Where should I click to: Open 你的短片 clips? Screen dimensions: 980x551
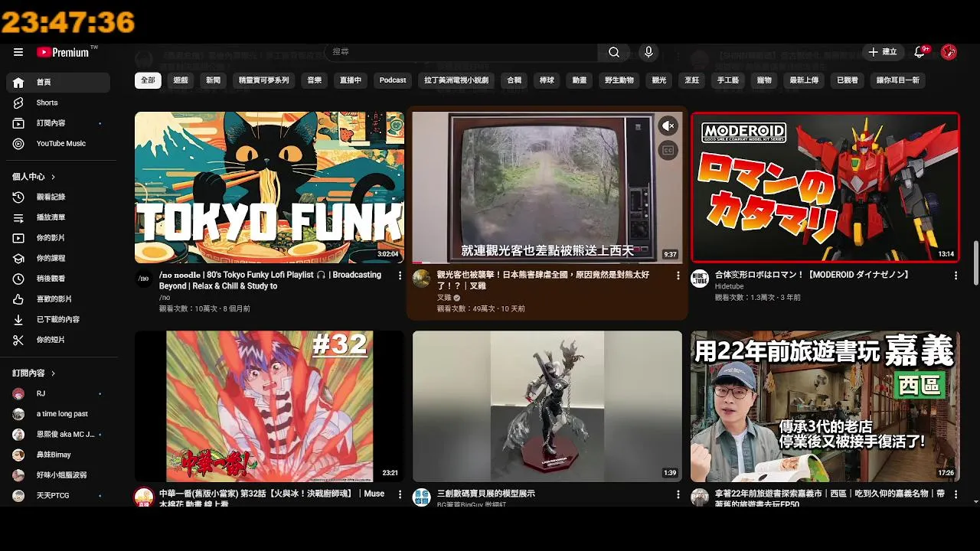tap(58, 340)
